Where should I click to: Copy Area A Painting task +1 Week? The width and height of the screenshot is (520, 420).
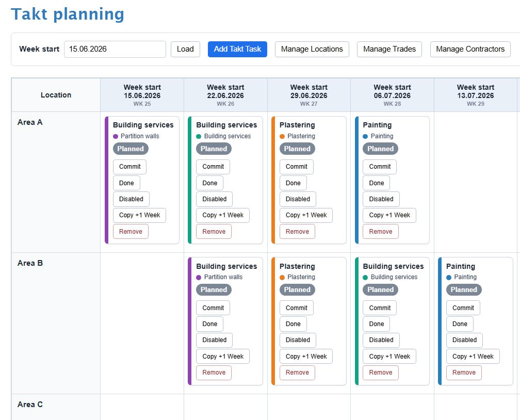pyautogui.click(x=389, y=215)
